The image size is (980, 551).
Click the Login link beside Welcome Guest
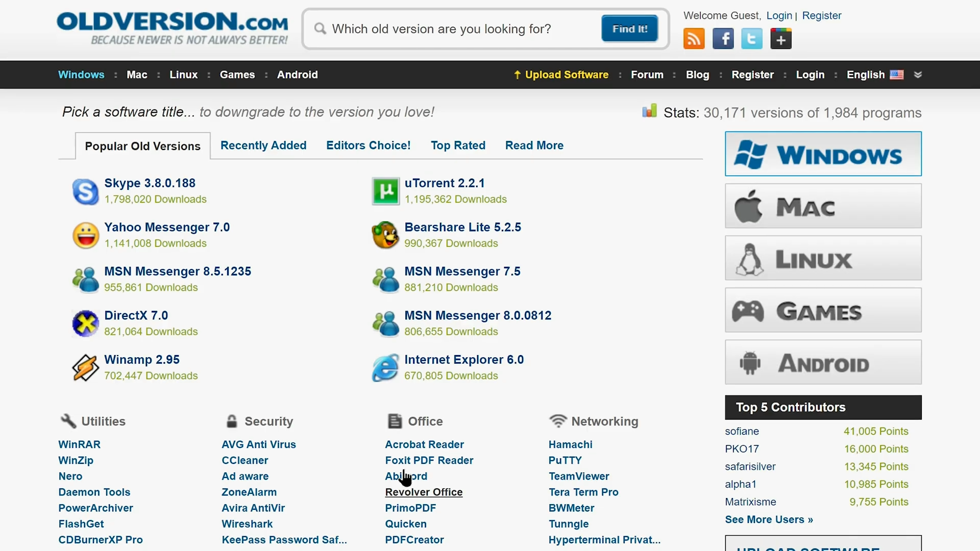[x=779, y=16]
